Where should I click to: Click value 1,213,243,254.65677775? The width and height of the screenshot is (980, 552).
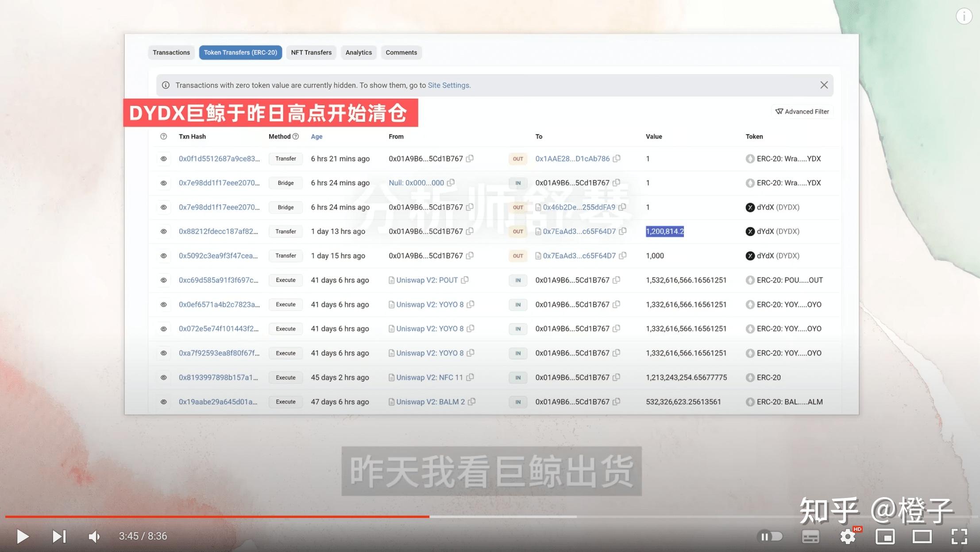click(686, 378)
